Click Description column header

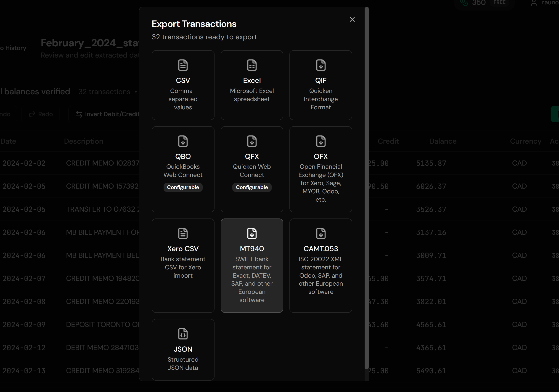click(84, 141)
